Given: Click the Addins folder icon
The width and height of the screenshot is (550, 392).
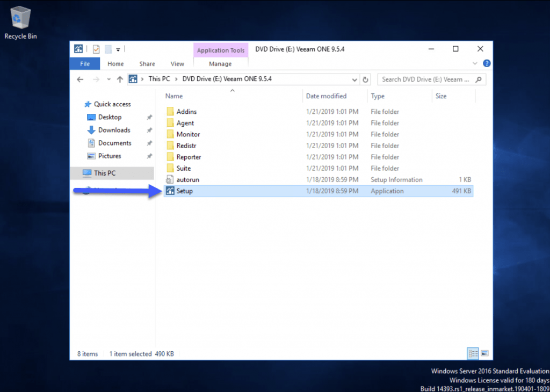Looking at the screenshot, I should 170,112.
